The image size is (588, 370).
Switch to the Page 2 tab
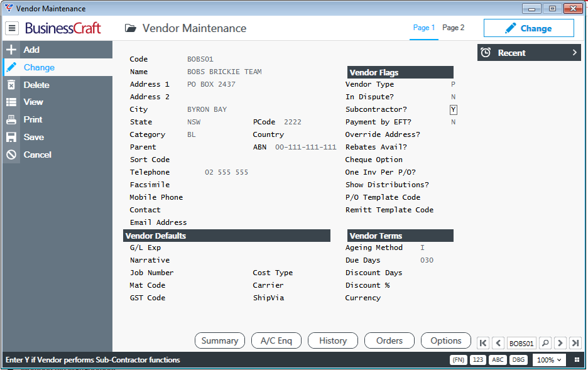(453, 28)
